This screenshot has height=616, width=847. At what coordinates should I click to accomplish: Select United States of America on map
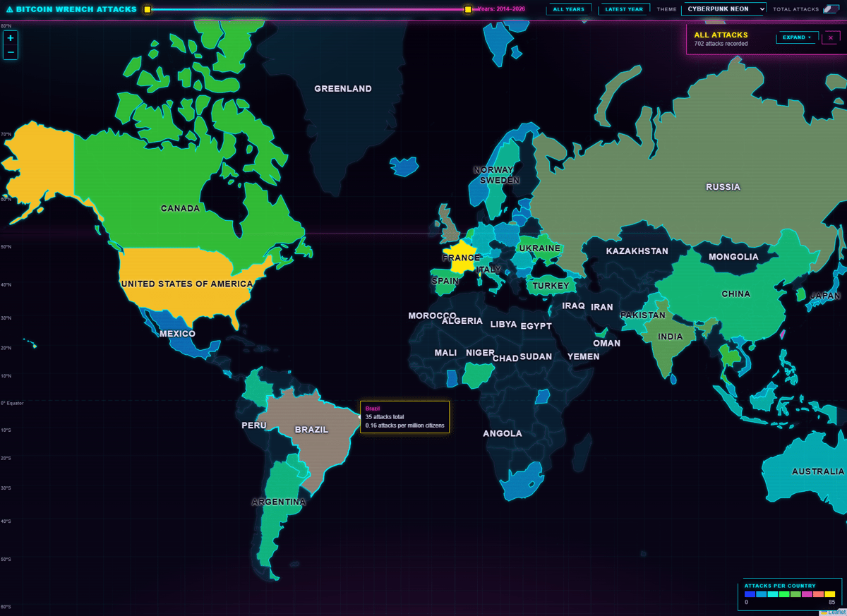tap(186, 284)
